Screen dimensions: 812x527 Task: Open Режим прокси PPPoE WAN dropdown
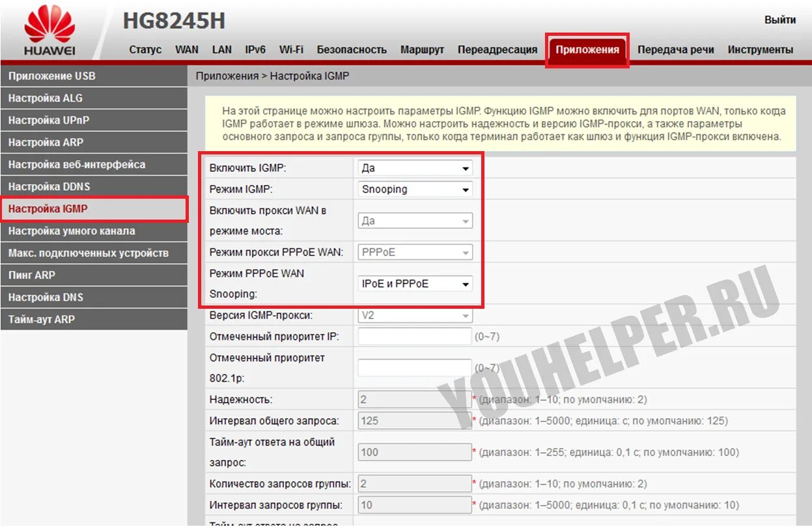(415, 252)
